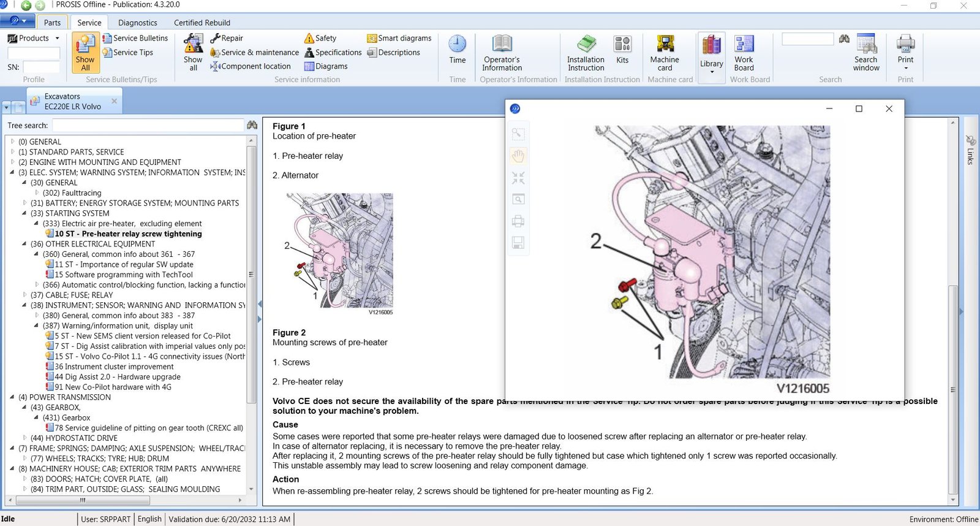This screenshot has height=526, width=980.
Task: Collapse the (33) STARTING SYSTEM node
Action: tap(24, 213)
